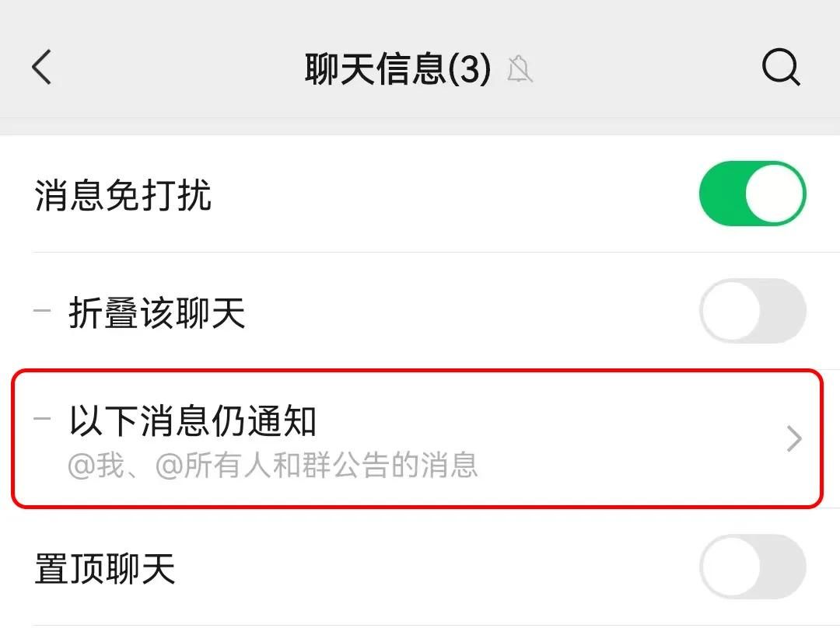
Task: Disable the 消息免打扰 switch
Action: (x=752, y=194)
